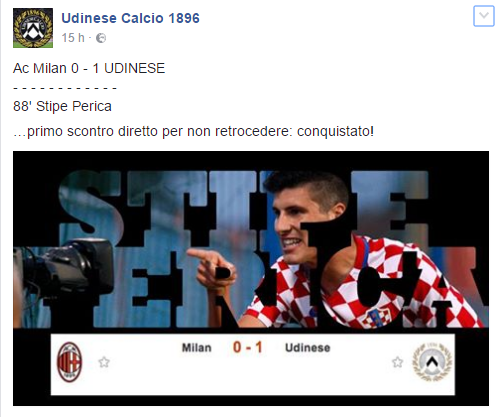This screenshot has width=496, height=417.
Task: Toggle the favorite star beside the Udinese crest
Action: (x=397, y=362)
